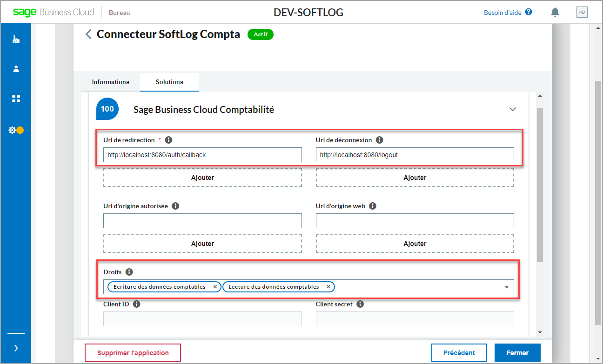This screenshot has width=603, height=364.
Task: Click the Fermer button
Action: [x=517, y=353]
